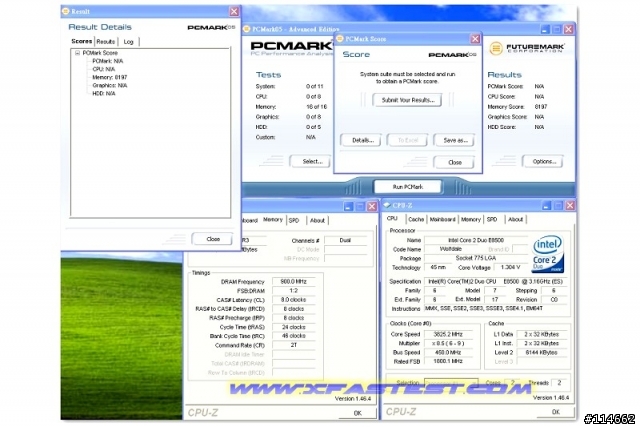Click the Intel Core 2 Duo logo
The height and width of the screenshot is (427, 640).
pyautogui.click(x=548, y=254)
